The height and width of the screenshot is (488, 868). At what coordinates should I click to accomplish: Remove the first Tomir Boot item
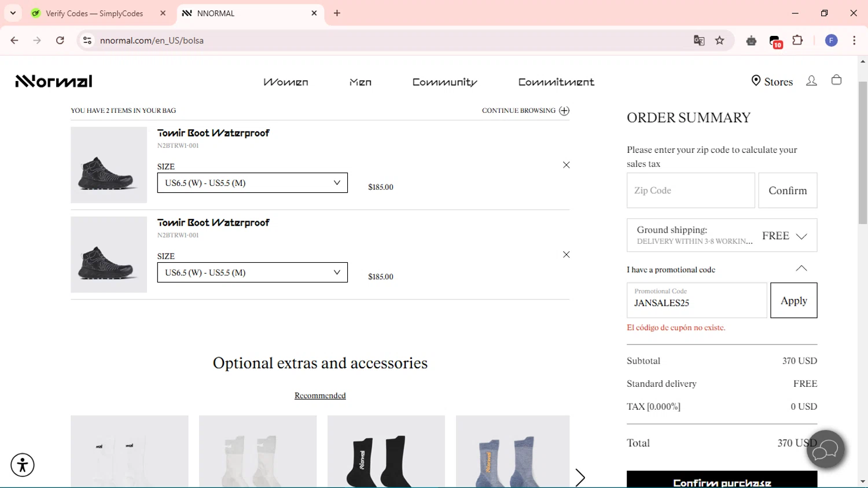click(x=567, y=165)
